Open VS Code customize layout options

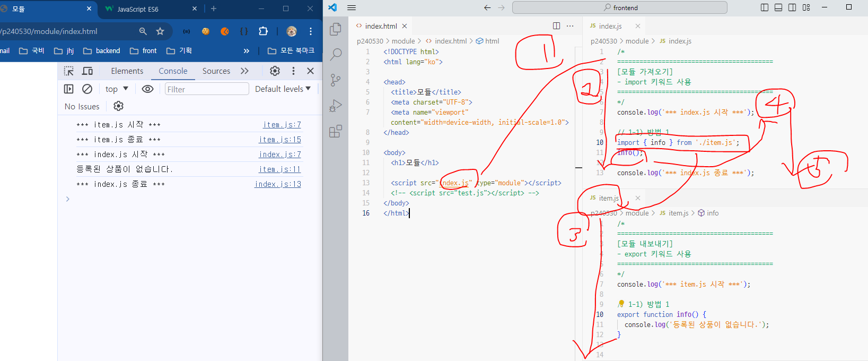(806, 7)
